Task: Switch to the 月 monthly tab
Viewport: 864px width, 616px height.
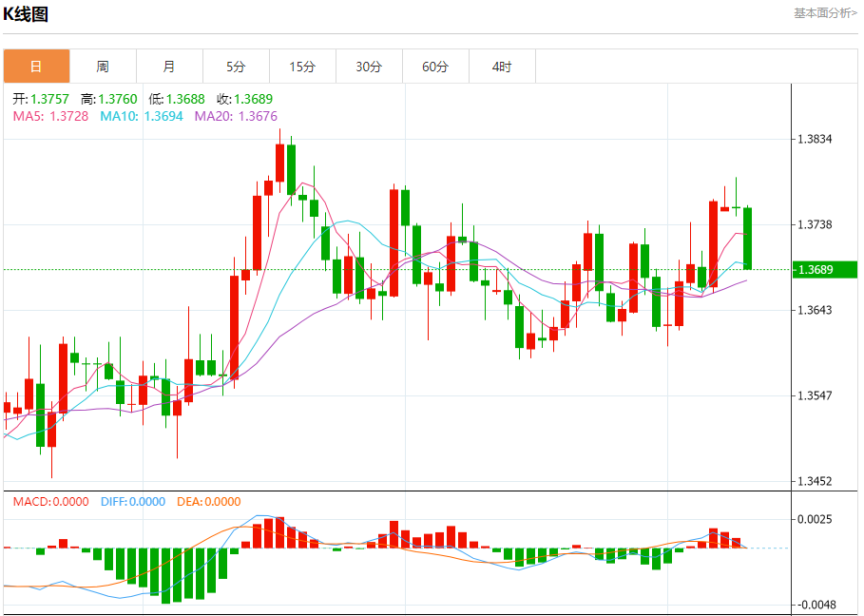Action: (x=170, y=67)
